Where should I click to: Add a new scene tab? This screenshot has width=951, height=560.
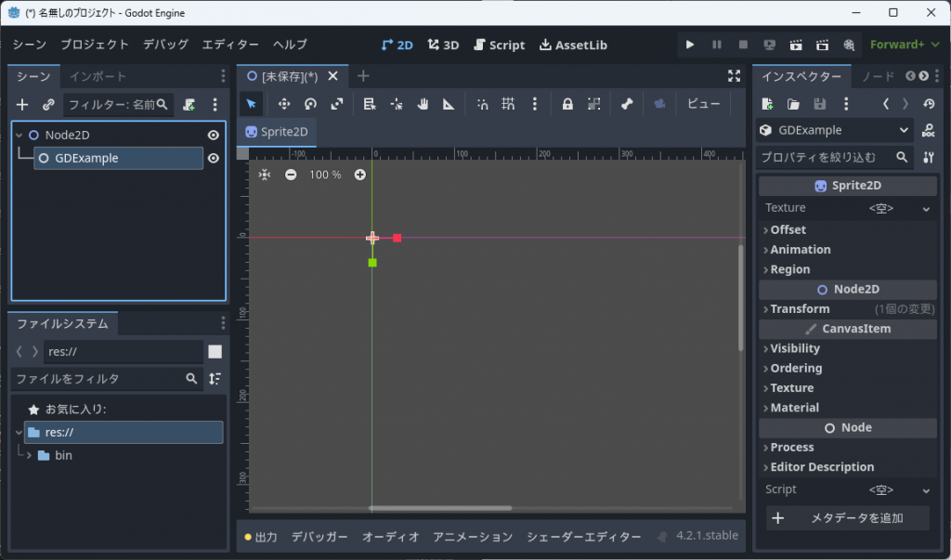pyautogui.click(x=363, y=76)
